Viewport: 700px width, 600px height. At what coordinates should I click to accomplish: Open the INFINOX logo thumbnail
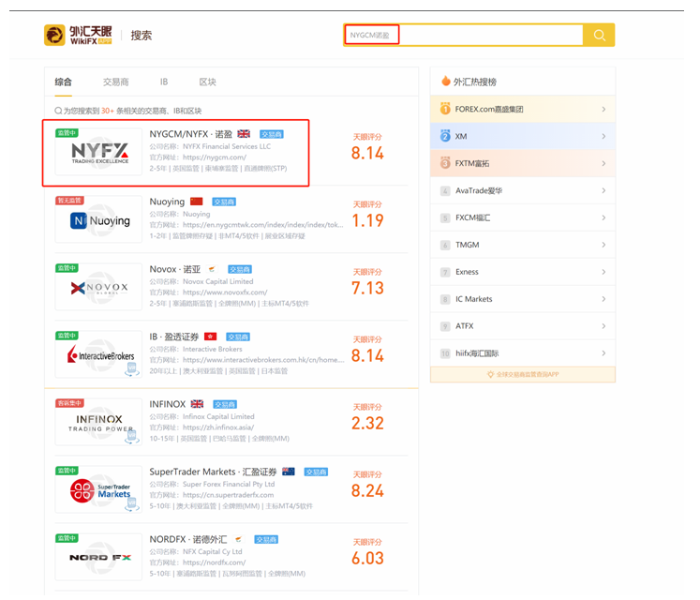pyautogui.click(x=98, y=422)
